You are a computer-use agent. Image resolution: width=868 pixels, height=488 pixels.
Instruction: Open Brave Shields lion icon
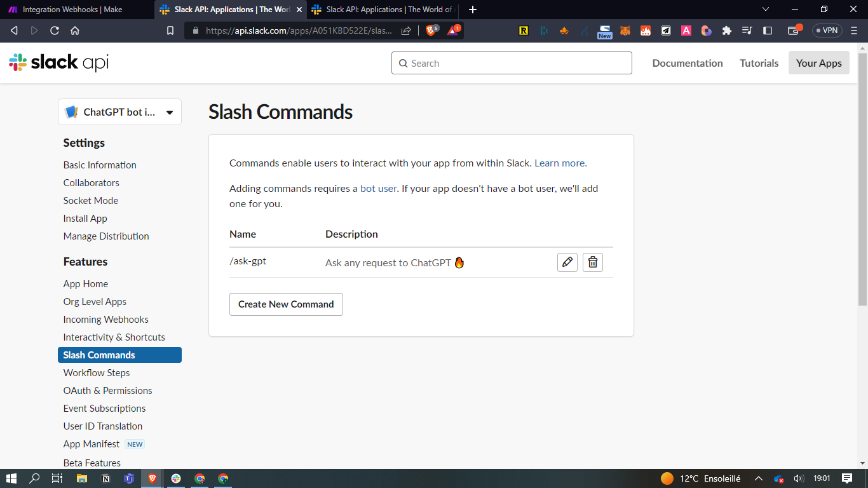431,30
